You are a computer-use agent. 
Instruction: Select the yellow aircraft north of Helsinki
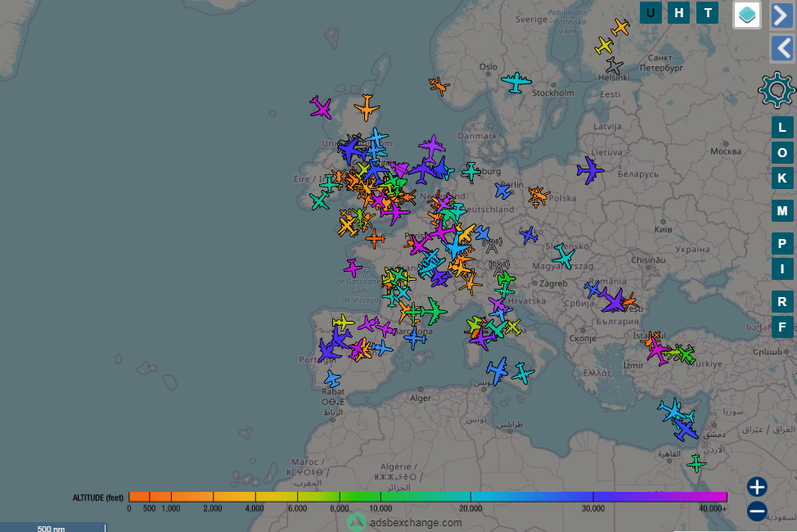604,46
